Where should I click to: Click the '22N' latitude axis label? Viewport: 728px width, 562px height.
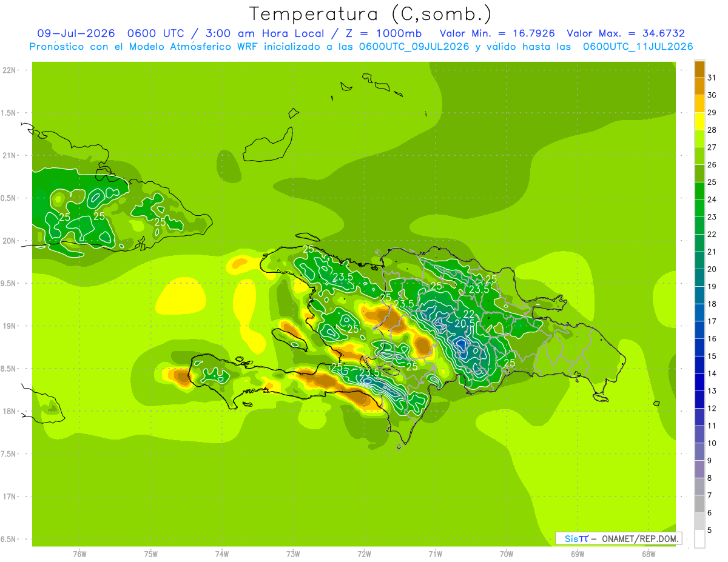pyautogui.click(x=8, y=70)
